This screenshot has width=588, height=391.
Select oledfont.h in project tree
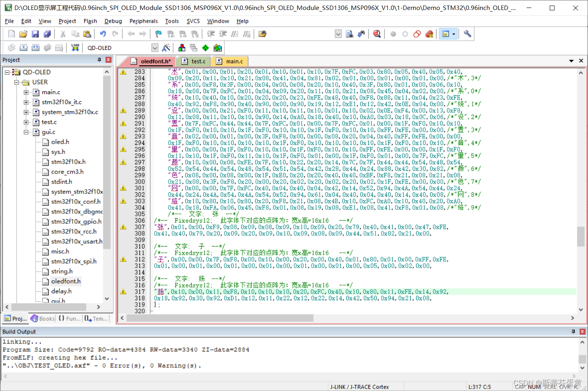(x=66, y=281)
